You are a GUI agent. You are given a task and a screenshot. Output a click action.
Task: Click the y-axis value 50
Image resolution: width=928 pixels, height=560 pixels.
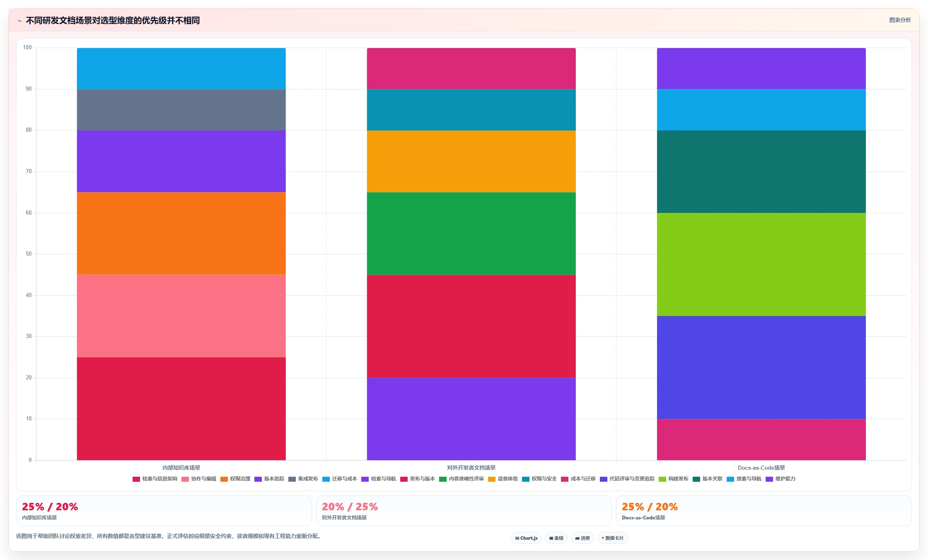tap(29, 254)
